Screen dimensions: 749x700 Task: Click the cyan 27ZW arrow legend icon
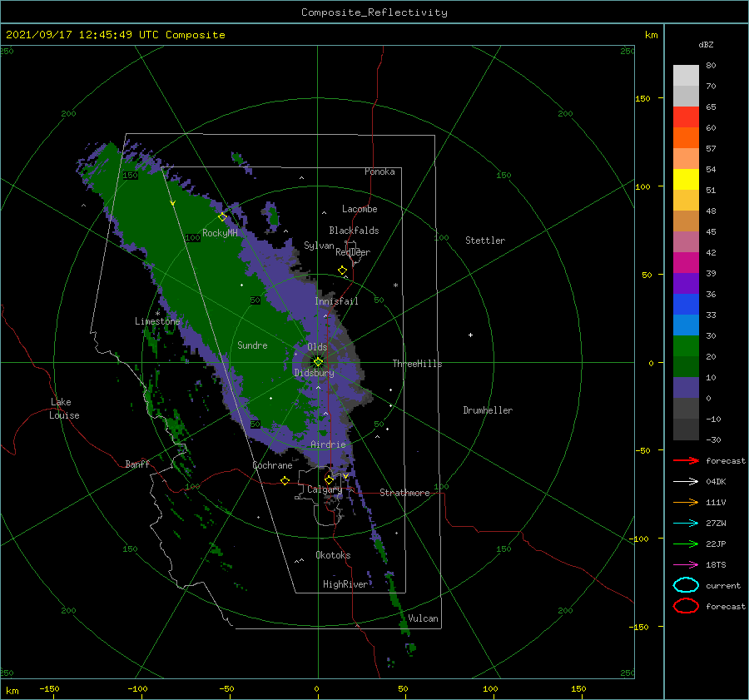[686, 524]
